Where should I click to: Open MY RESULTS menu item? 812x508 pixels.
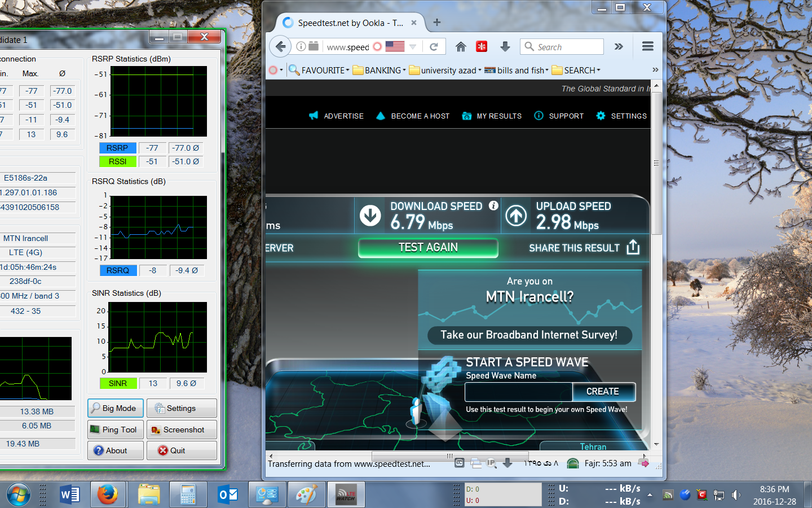point(492,116)
